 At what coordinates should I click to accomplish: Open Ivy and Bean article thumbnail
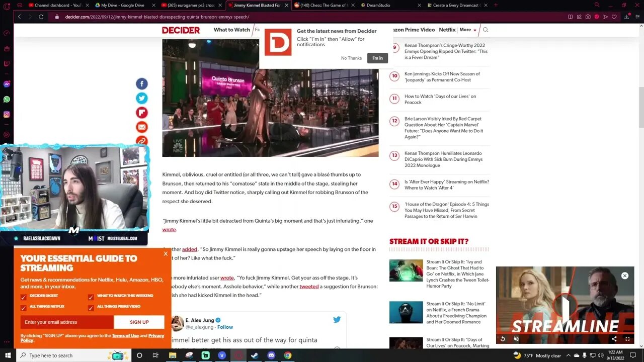pyautogui.click(x=406, y=270)
